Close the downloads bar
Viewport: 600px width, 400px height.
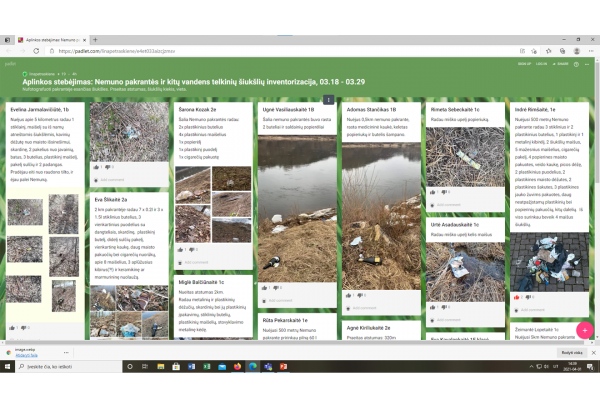[593, 353]
